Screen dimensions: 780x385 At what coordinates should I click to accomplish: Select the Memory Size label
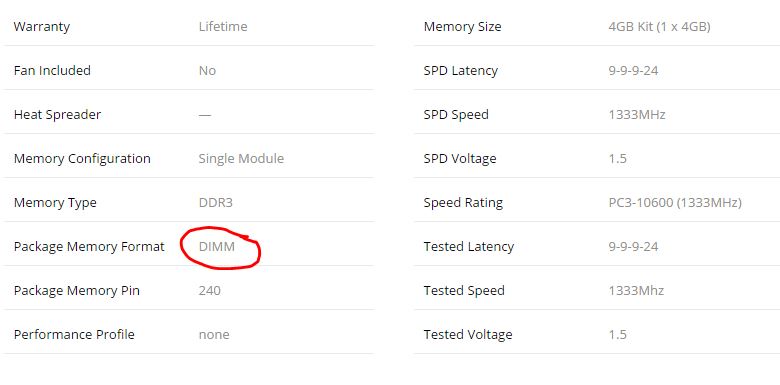coord(463,26)
